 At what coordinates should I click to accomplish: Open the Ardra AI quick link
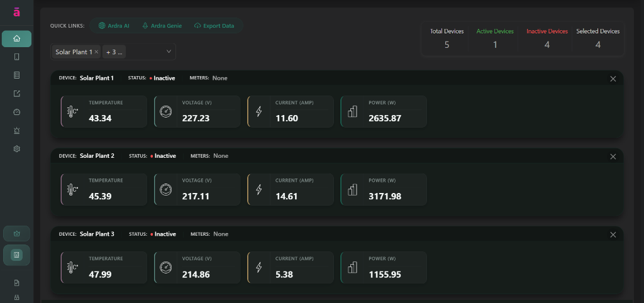(x=114, y=26)
